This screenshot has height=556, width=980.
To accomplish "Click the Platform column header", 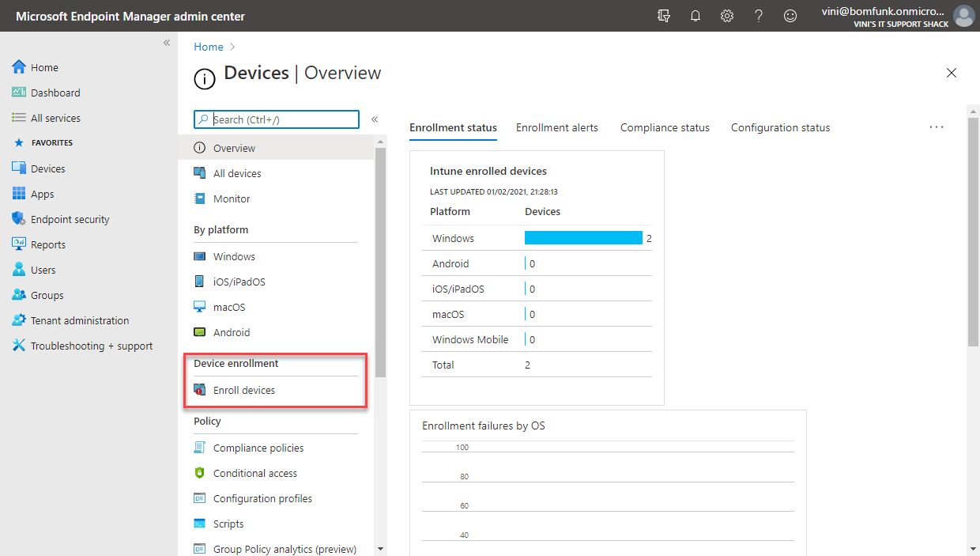I will [x=450, y=211].
